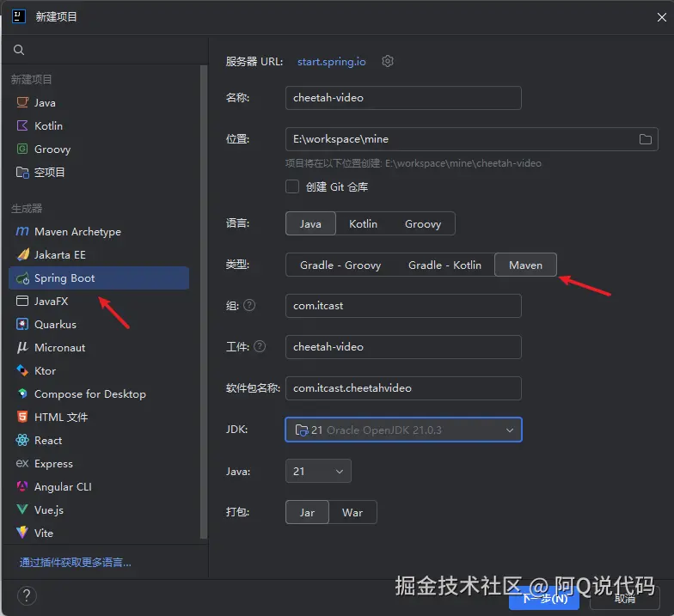Click the JavaFX window icon
674x616 pixels.
coord(22,301)
